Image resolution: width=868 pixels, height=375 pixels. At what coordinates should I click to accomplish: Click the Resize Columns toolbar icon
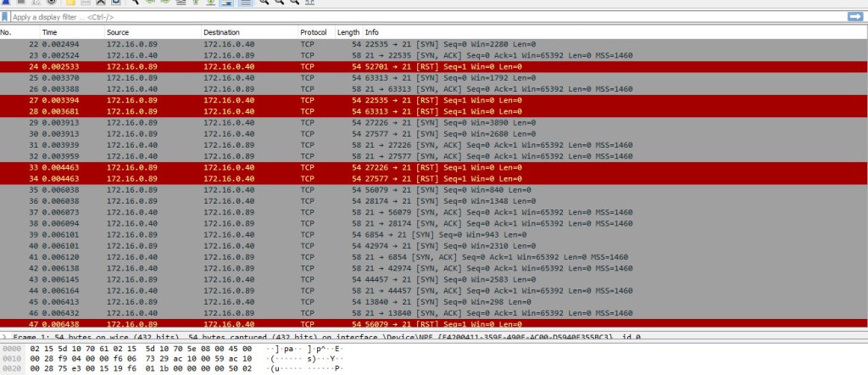[307, 3]
